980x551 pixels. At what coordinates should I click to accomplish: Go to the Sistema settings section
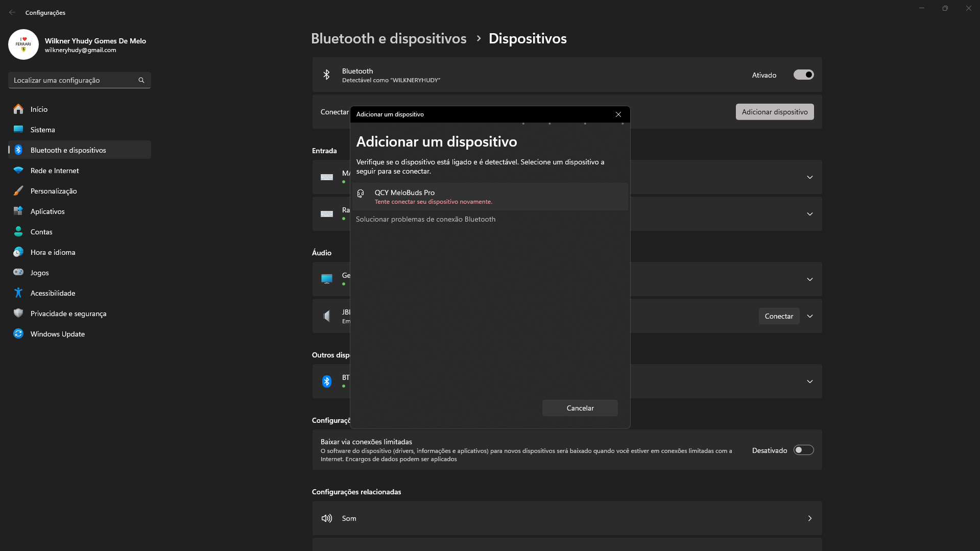pyautogui.click(x=80, y=130)
